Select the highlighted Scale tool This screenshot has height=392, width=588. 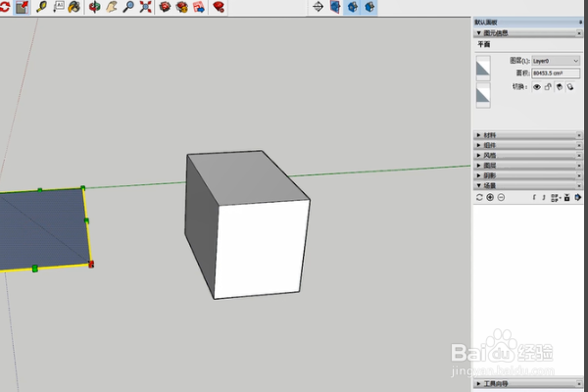tap(23, 7)
